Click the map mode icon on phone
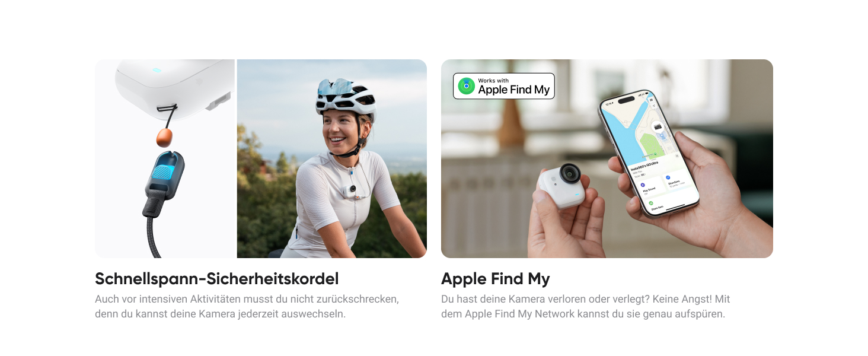The image size is (868, 356). click(651, 100)
